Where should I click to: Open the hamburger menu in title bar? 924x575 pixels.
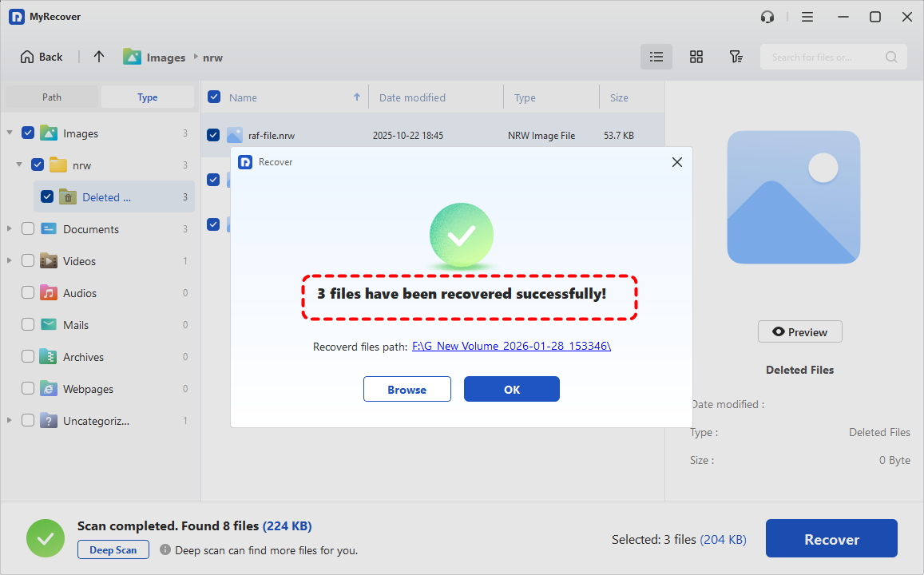807,17
